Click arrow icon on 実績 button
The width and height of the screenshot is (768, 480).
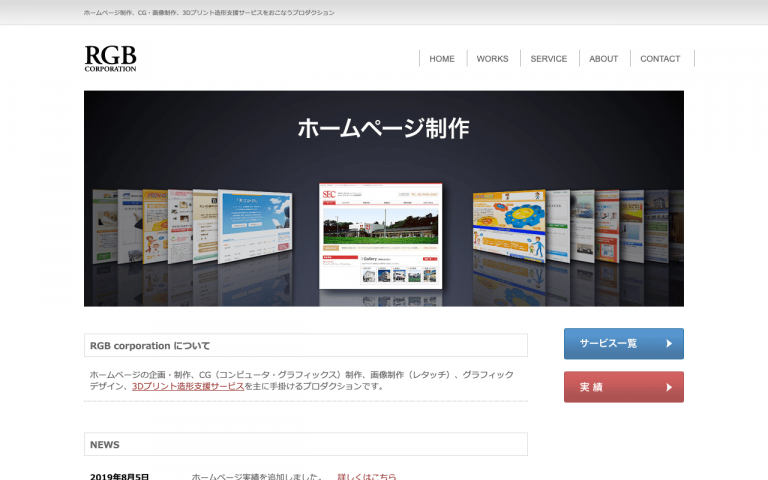669,387
